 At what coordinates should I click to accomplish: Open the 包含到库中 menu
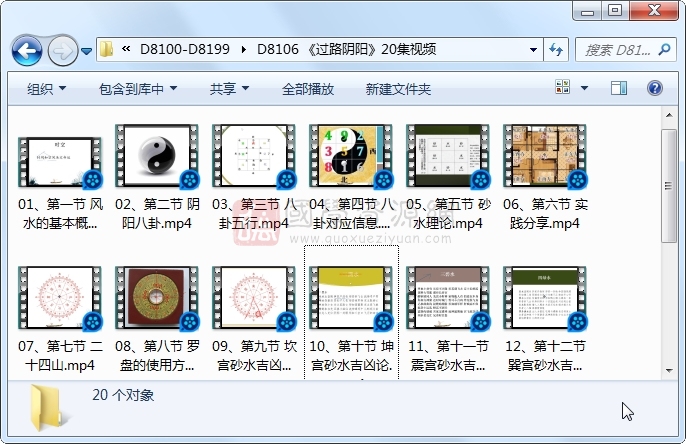click(x=137, y=89)
